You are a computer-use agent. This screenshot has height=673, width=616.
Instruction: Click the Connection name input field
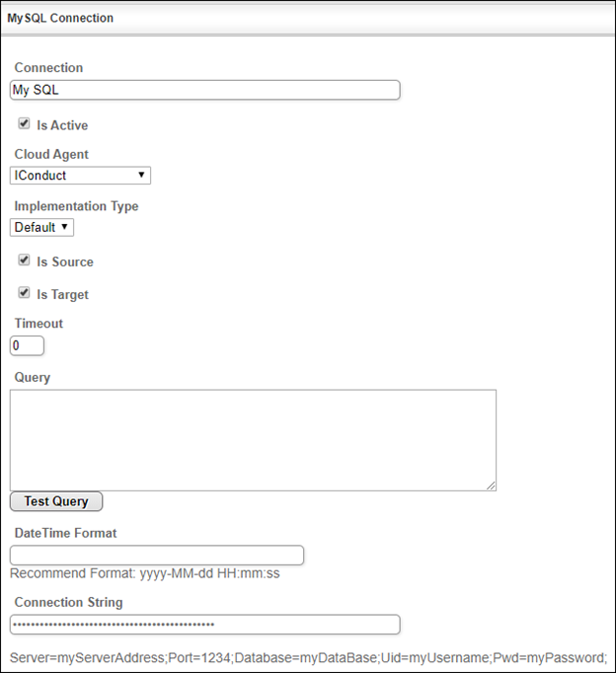click(204, 90)
